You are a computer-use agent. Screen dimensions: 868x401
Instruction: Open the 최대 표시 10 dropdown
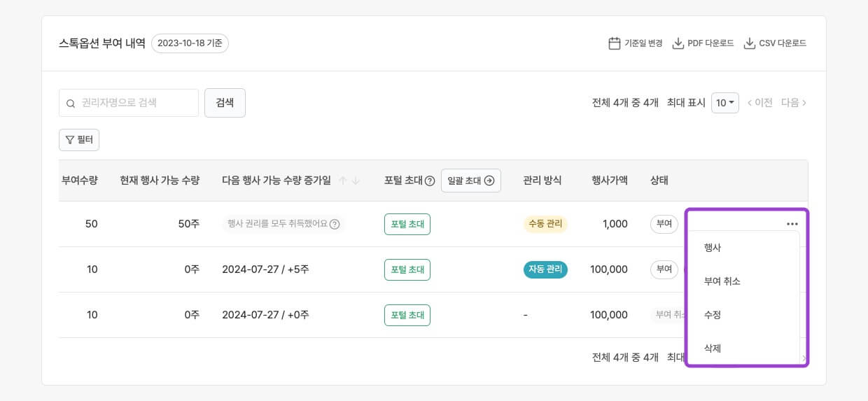coord(724,103)
